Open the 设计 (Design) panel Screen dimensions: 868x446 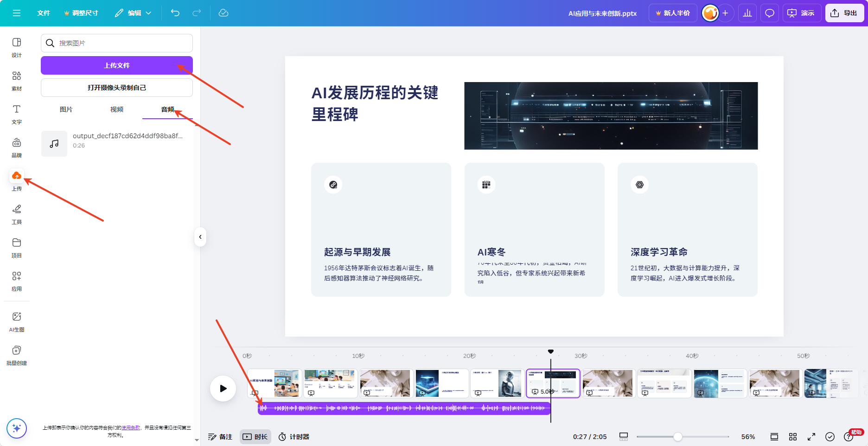(x=17, y=47)
